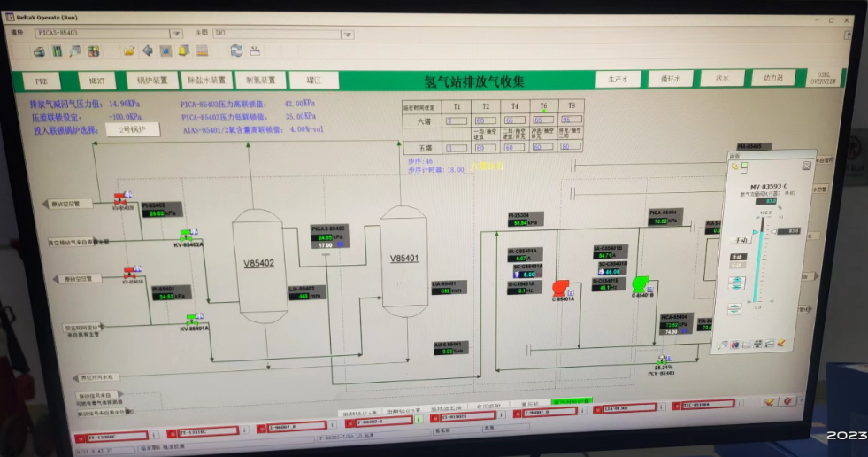
Task: Click the open folder toolbar icon
Action: pos(129,50)
